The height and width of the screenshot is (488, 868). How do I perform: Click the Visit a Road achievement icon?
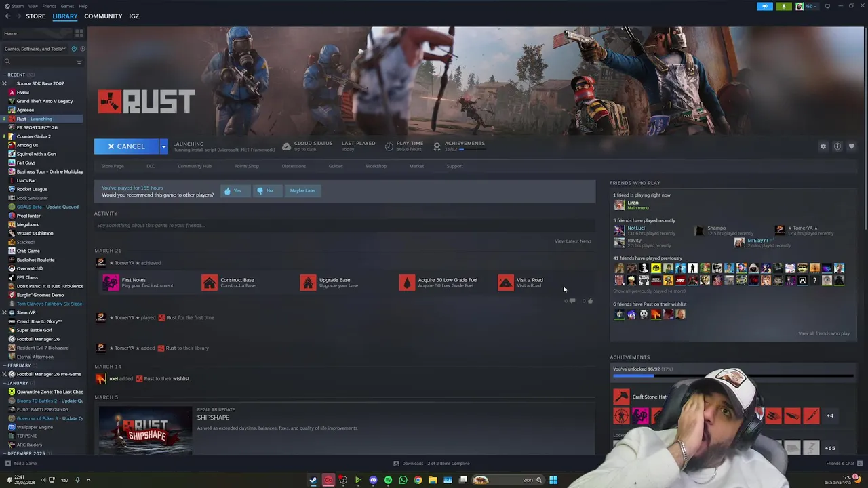506,283
